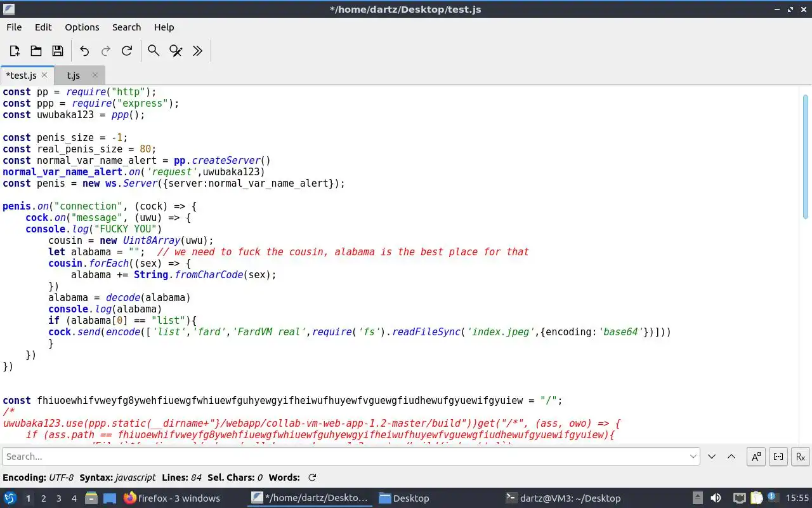
Task: Open the Desktop file manager taskbar entry
Action: point(436,498)
